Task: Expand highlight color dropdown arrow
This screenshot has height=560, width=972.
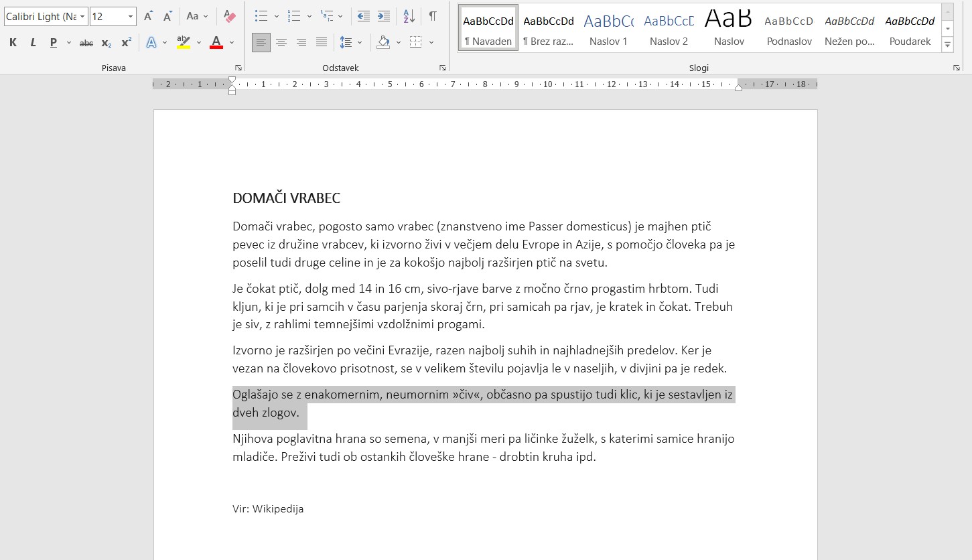Action: click(x=198, y=43)
